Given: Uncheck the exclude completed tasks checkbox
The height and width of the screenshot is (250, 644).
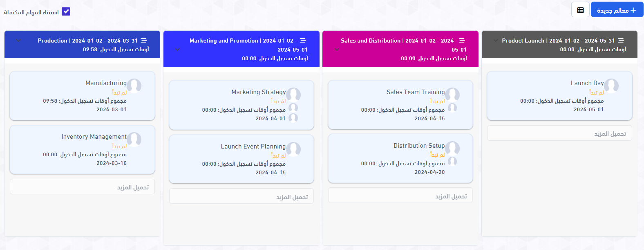Looking at the screenshot, I should pyautogui.click(x=66, y=11).
